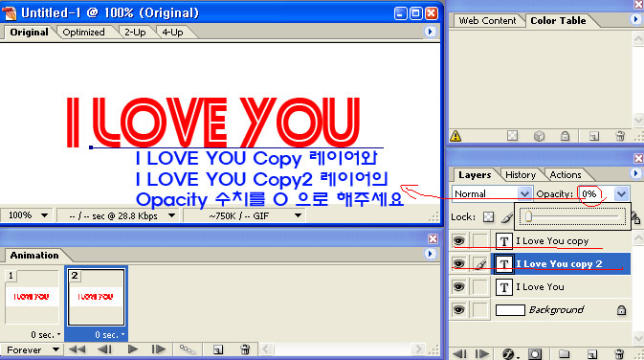Click the Tween frames icon
Screen dimensions: 644x360
pos(188,349)
